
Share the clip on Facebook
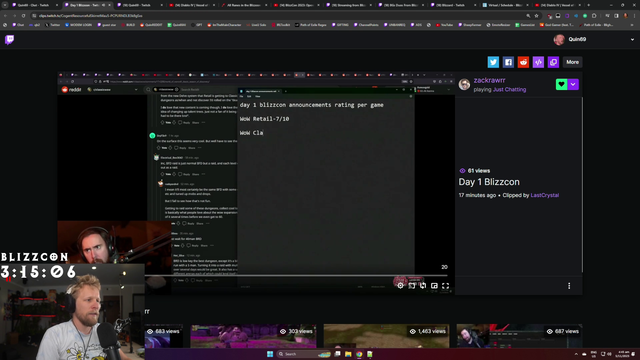(508, 62)
